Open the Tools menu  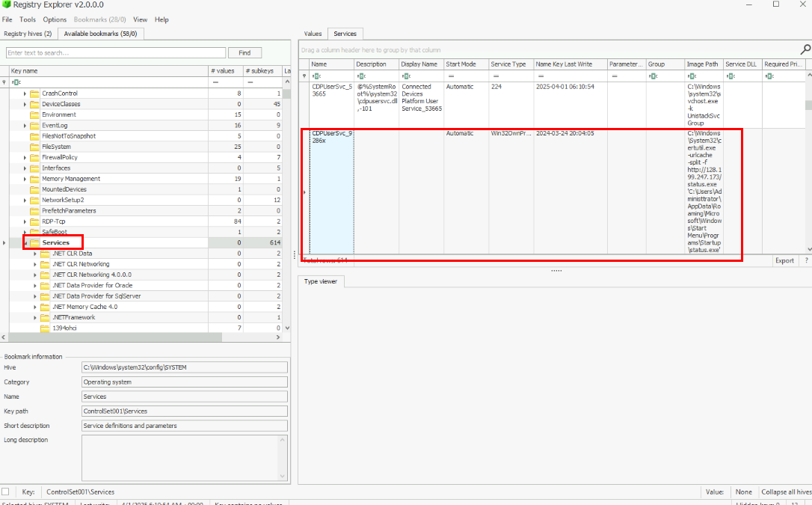(28, 19)
